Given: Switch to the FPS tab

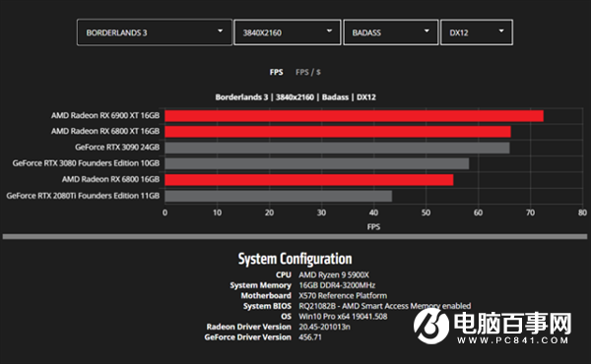Looking at the screenshot, I should 276,72.
